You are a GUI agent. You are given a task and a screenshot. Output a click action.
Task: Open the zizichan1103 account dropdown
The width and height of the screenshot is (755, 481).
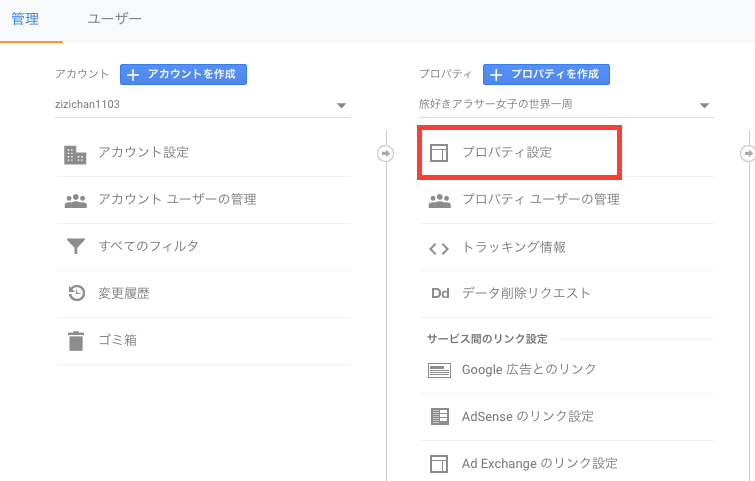coord(203,105)
